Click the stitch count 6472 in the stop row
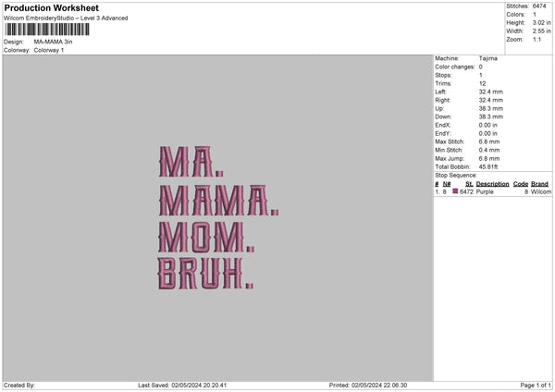 [x=466, y=191]
